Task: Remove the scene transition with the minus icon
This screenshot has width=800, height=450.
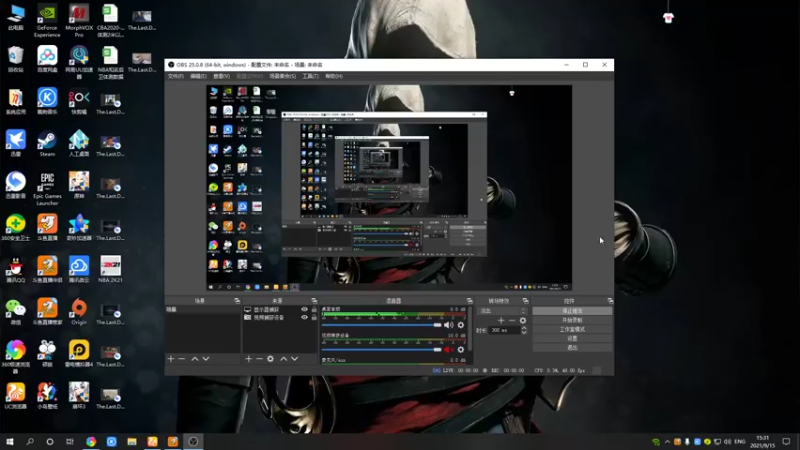Action: (x=512, y=320)
